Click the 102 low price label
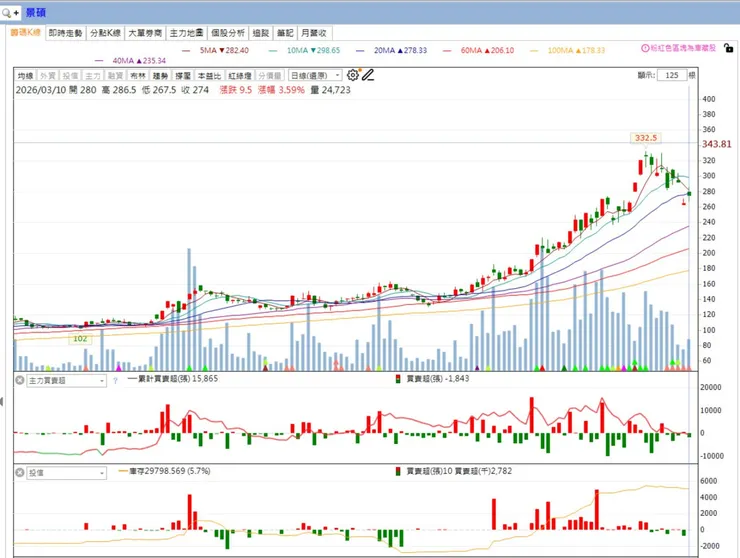740x558 pixels. (x=80, y=338)
